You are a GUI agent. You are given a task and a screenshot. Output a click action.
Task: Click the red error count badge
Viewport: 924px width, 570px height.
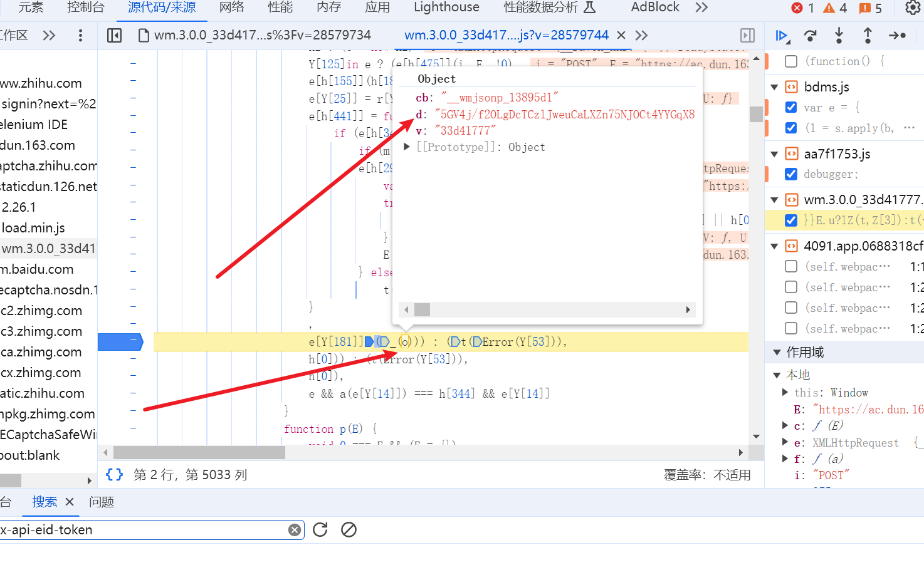[802, 8]
